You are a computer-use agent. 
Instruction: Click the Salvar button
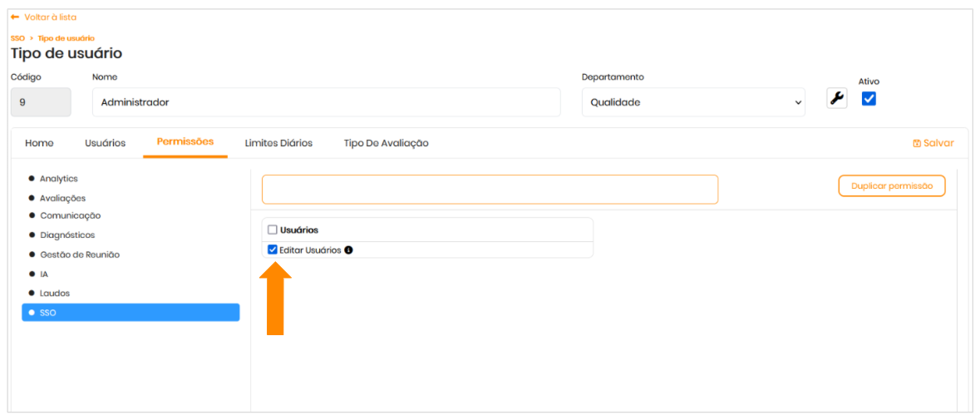pos(933,143)
